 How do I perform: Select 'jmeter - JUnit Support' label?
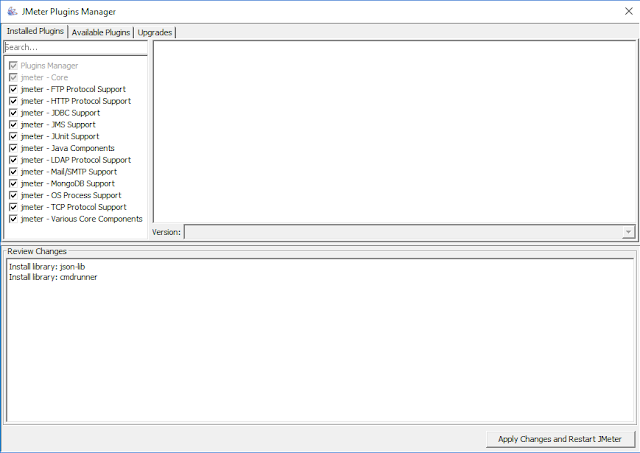[60, 137]
